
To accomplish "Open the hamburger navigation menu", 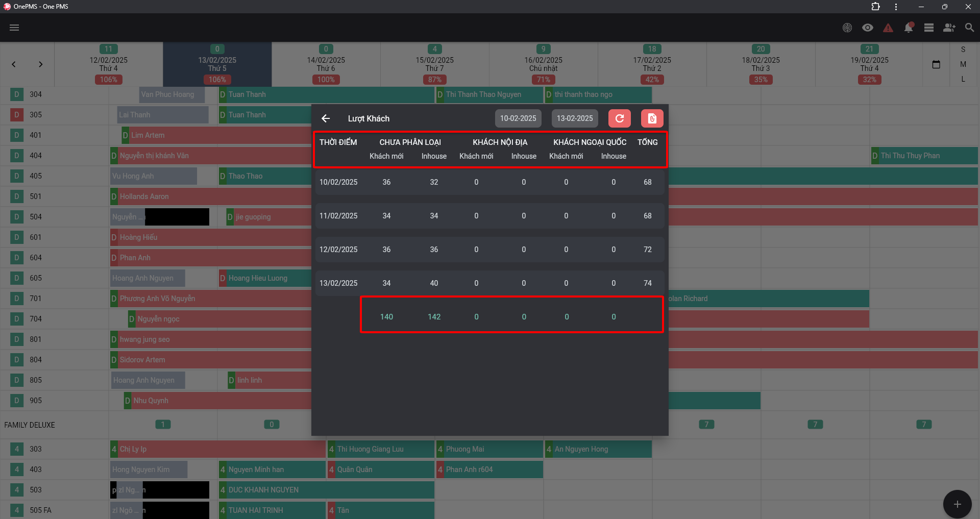I will (x=14, y=28).
